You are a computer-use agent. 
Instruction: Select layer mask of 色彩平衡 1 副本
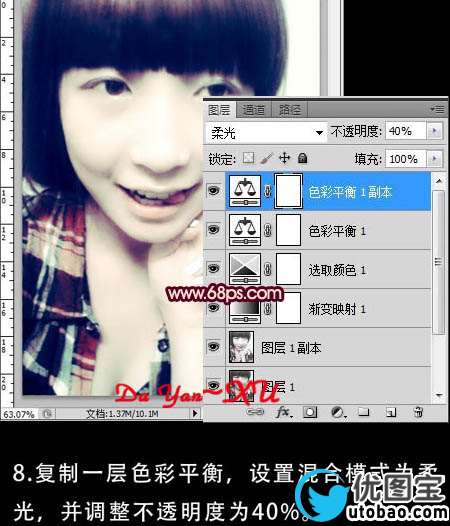pos(289,191)
